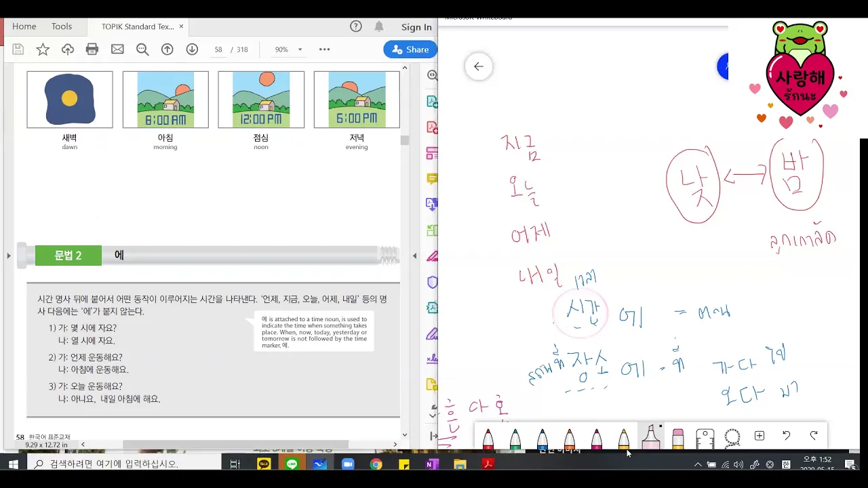The width and height of the screenshot is (868, 488).
Task: Open the more tools ellipsis menu
Action: (324, 49)
